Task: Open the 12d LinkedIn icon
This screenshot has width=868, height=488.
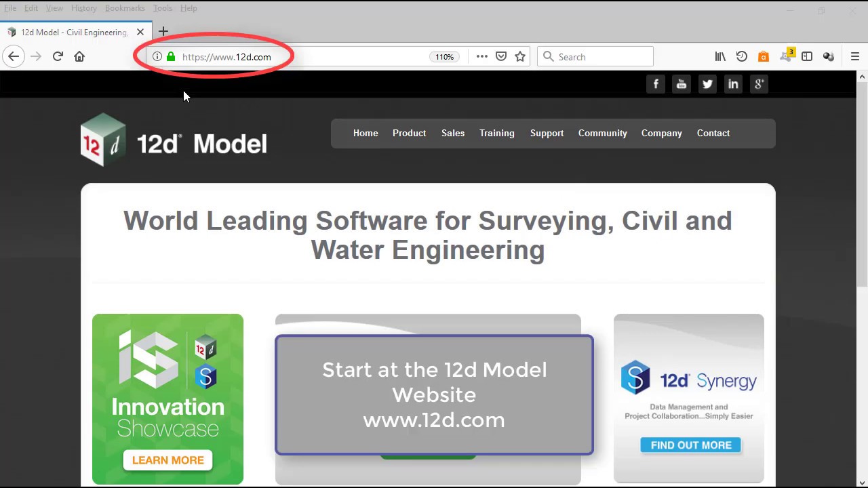Action: point(733,84)
